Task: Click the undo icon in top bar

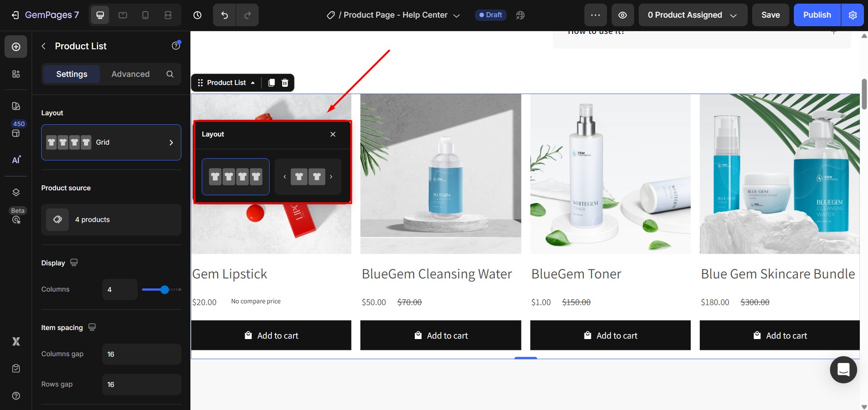Action: (224, 15)
